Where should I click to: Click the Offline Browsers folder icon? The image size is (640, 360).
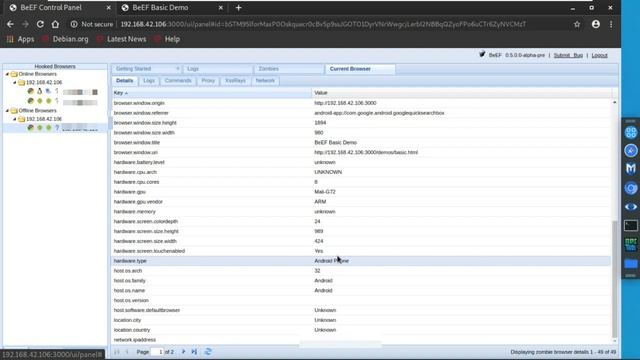[14, 111]
